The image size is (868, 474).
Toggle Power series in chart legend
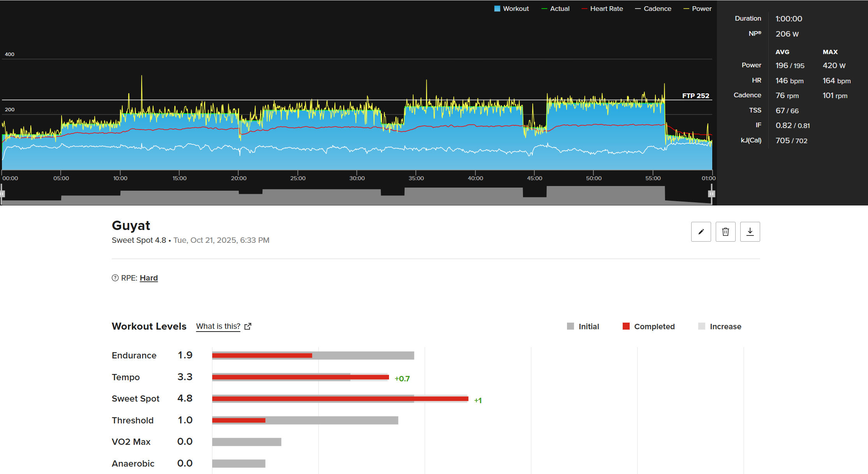(x=697, y=9)
